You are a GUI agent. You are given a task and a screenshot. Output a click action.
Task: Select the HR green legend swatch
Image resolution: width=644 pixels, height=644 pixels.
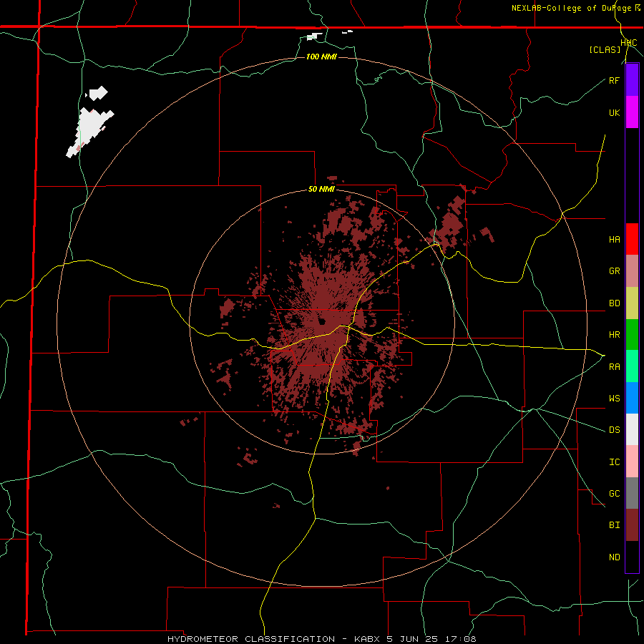(x=632, y=335)
